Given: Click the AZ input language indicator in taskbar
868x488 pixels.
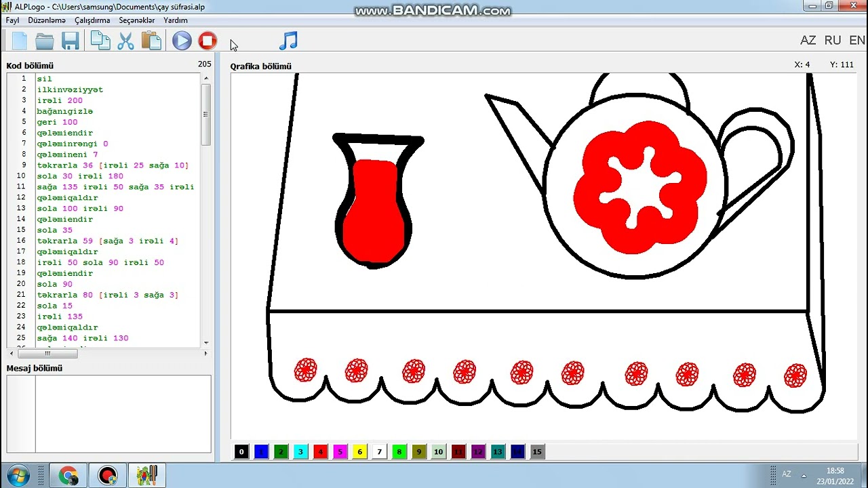Looking at the screenshot, I should tap(787, 474).
